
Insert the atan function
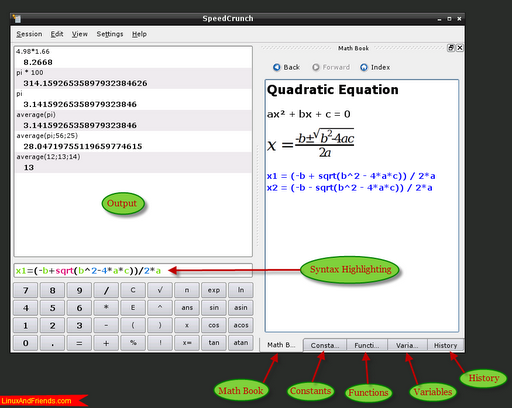point(241,343)
